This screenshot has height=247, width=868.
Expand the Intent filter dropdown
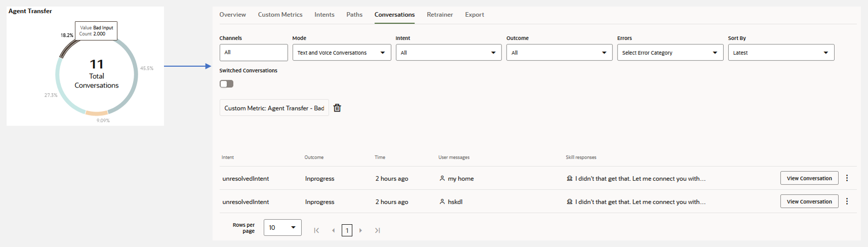click(448, 53)
